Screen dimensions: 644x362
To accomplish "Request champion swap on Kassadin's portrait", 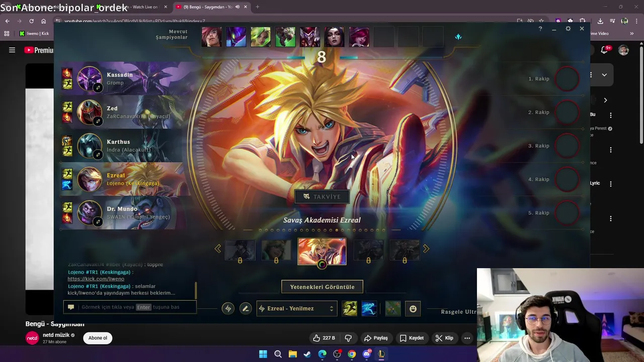I will pyautogui.click(x=98, y=87).
